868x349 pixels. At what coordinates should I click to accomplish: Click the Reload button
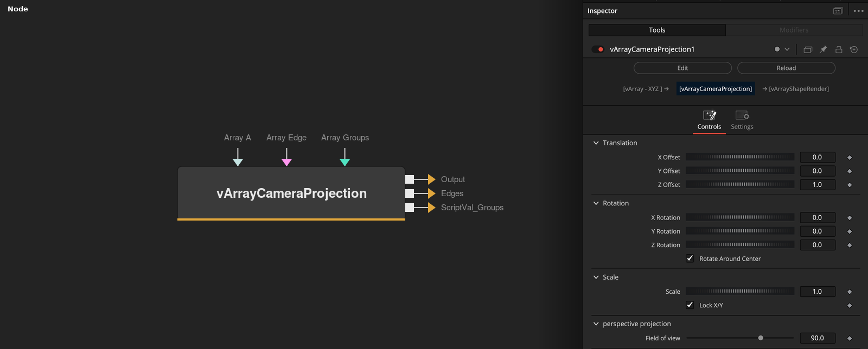(x=786, y=68)
